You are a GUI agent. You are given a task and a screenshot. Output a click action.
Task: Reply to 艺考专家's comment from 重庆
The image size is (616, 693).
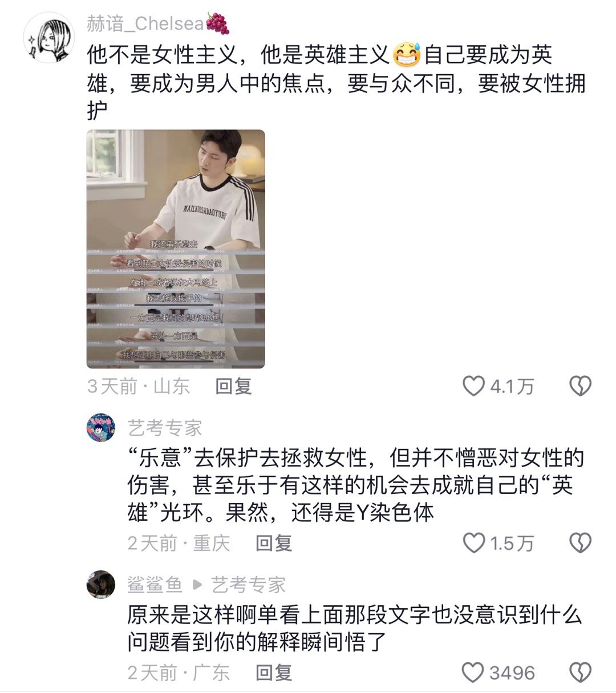pos(274,543)
